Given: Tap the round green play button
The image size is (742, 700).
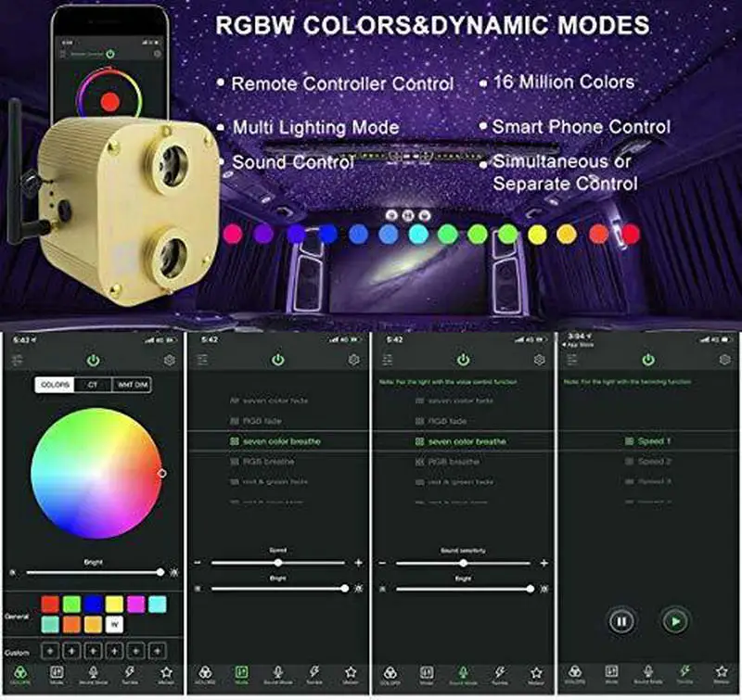Looking at the screenshot, I should point(675,621).
